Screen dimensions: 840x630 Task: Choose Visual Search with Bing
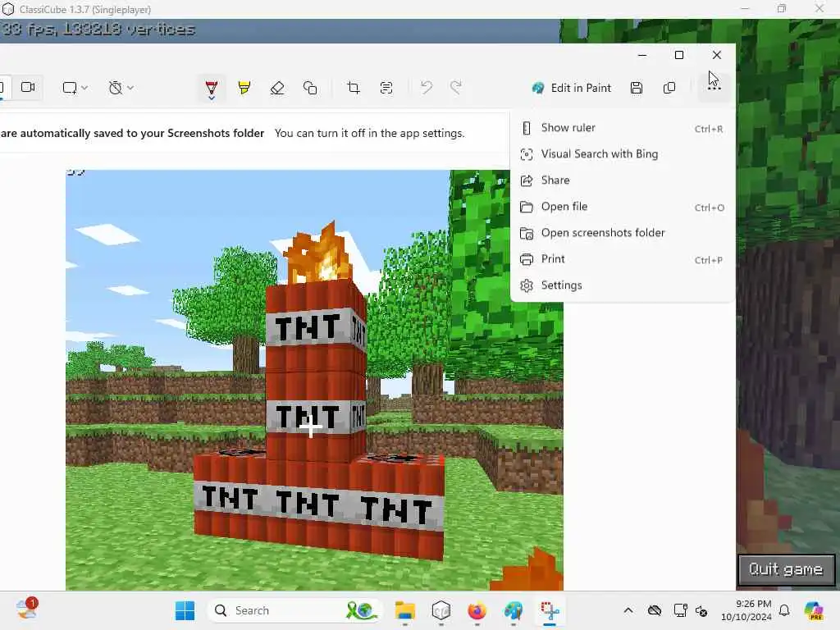pos(623,154)
